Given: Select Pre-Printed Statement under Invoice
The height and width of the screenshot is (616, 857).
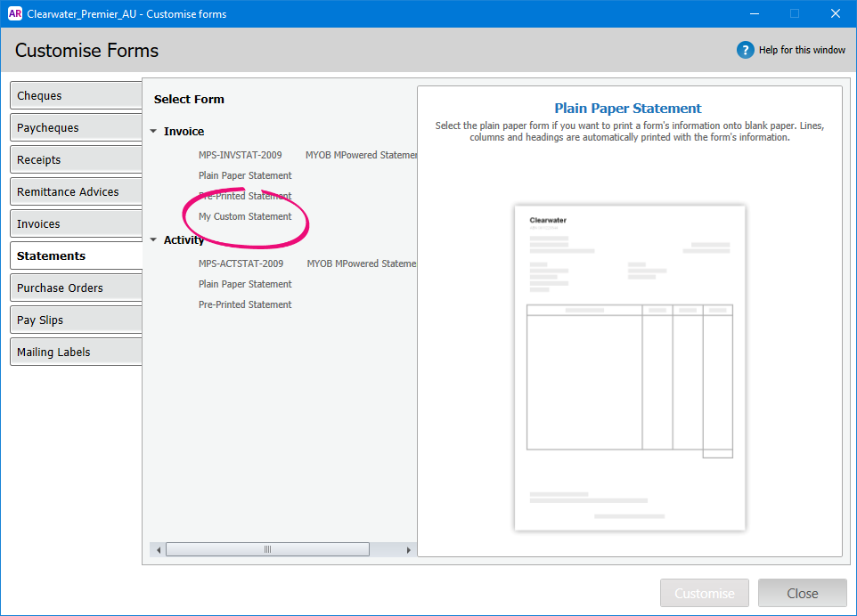Looking at the screenshot, I should coord(246,196).
